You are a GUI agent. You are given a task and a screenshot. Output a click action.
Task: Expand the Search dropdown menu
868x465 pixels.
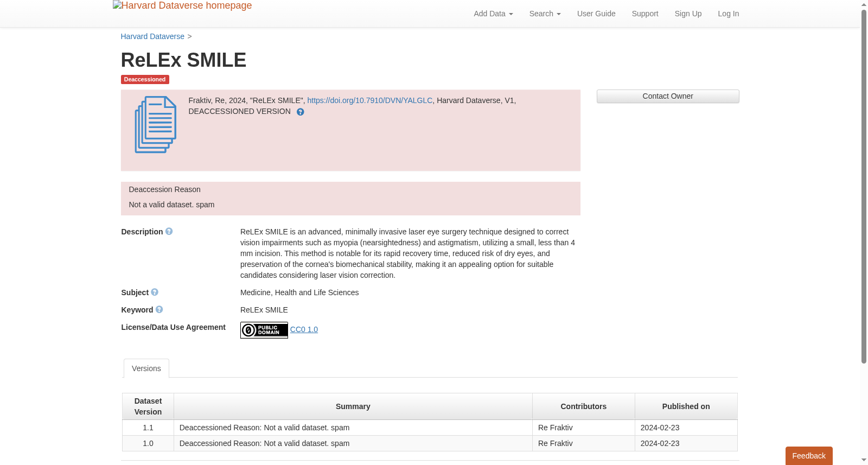tap(545, 14)
